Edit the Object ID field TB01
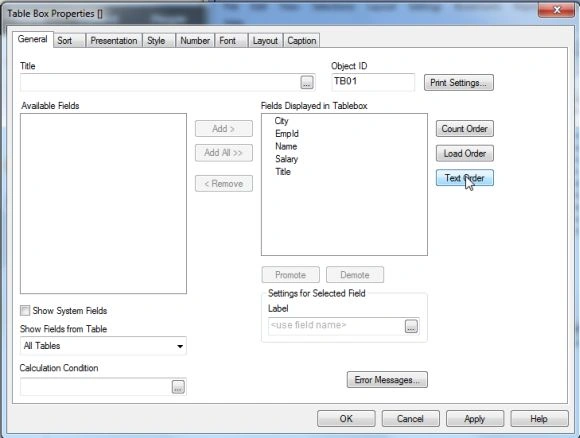 click(373, 82)
